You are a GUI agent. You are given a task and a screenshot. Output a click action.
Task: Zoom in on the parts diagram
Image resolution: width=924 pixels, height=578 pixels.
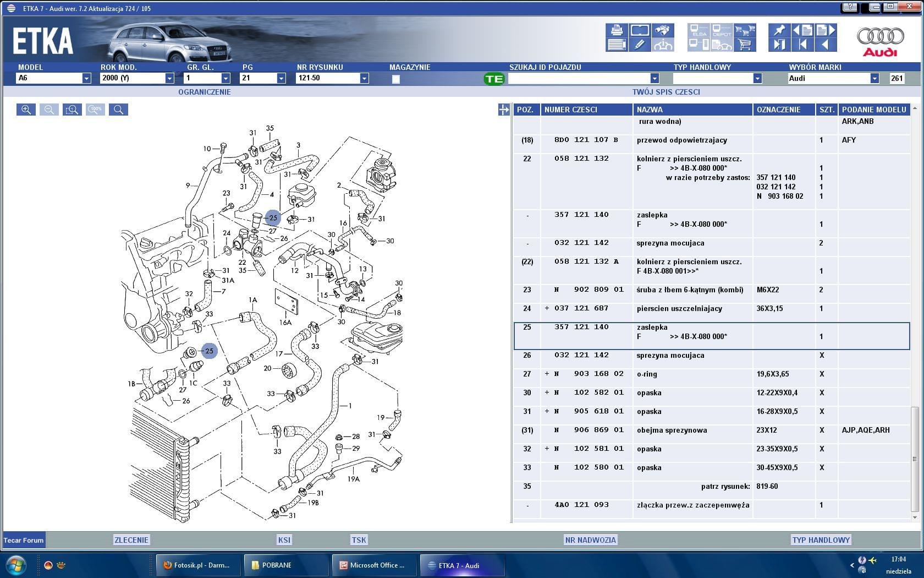pos(26,110)
